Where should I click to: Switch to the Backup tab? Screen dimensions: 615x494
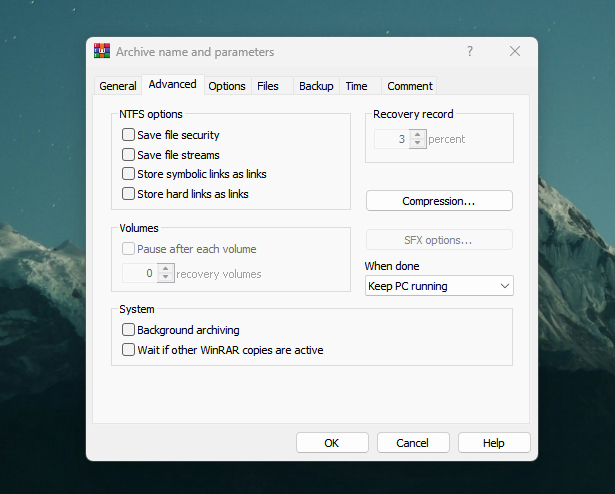click(316, 86)
